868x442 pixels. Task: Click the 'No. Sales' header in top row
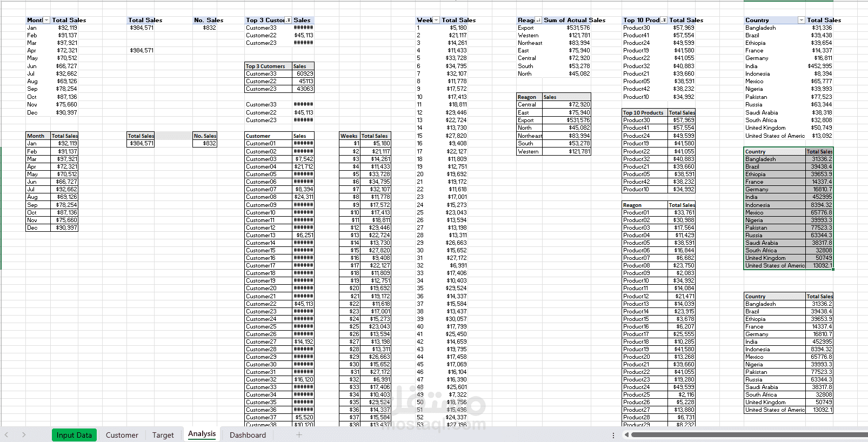click(x=209, y=20)
